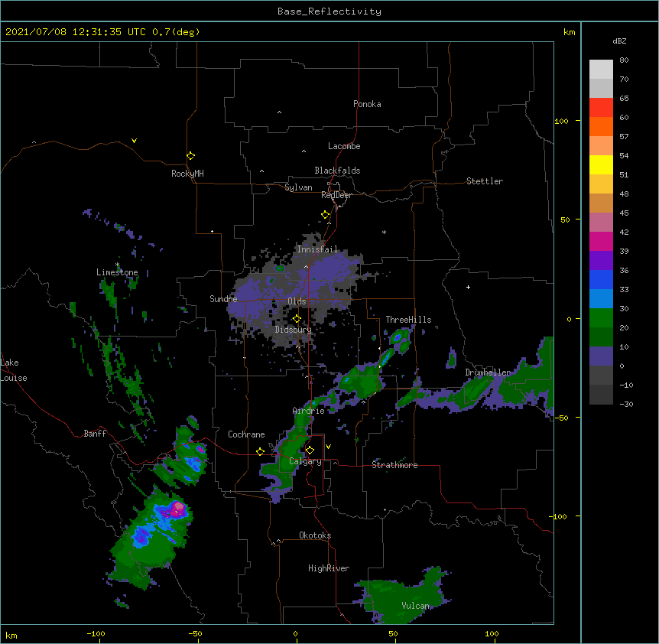Click the yellow diamond marker between Olds and Didsbury
The height and width of the screenshot is (644, 659).
point(297,318)
